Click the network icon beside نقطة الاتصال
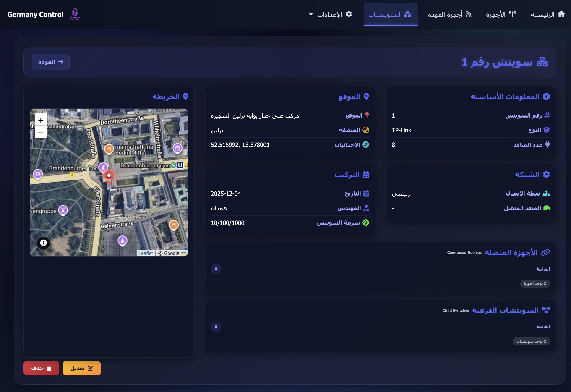 click(547, 193)
